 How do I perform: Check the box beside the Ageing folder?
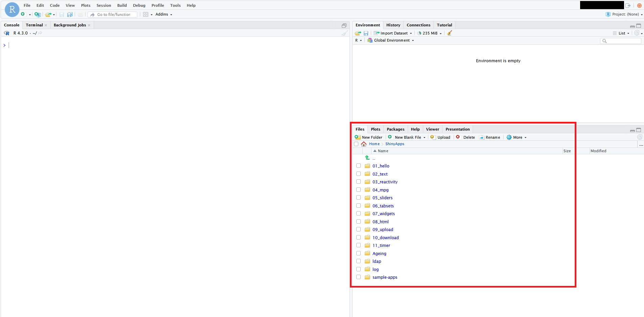pos(358,253)
